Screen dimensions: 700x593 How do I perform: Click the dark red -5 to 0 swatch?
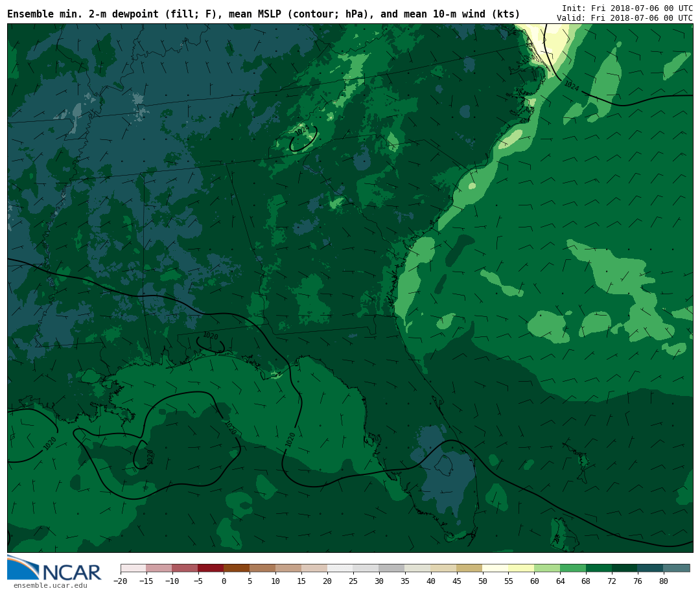point(211,568)
